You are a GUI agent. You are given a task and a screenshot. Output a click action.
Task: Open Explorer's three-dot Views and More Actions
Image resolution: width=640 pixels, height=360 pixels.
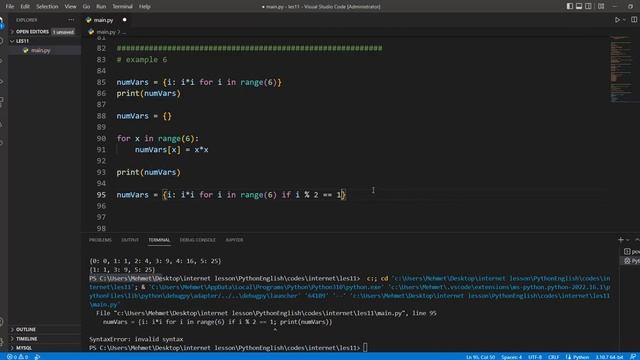[71, 20]
